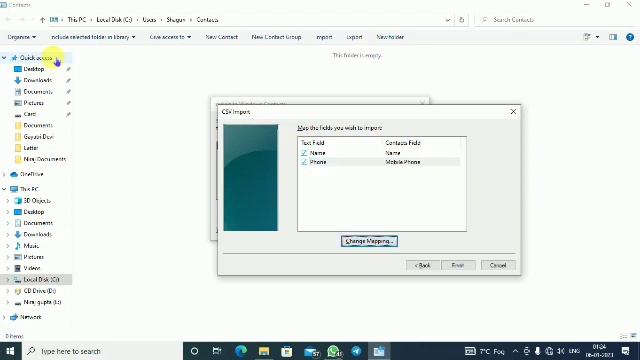640x360 pixels.
Task: Select Network in the sidebar
Action: (x=31, y=317)
